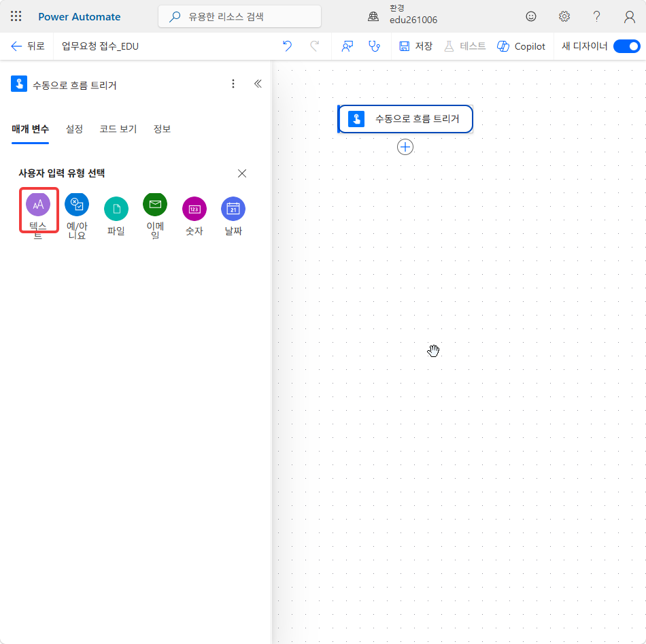Focus the resource search box
The height and width of the screenshot is (644, 646).
tap(239, 16)
